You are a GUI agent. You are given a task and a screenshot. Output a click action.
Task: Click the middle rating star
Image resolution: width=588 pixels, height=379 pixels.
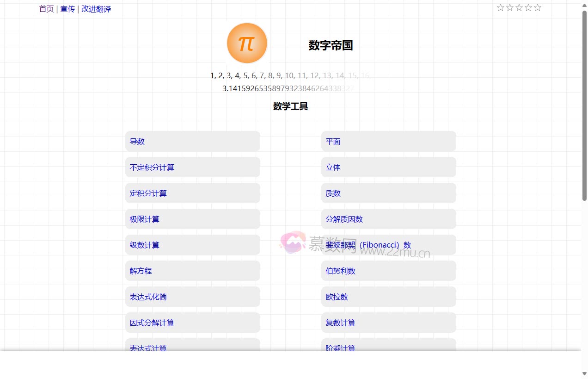click(x=519, y=7)
